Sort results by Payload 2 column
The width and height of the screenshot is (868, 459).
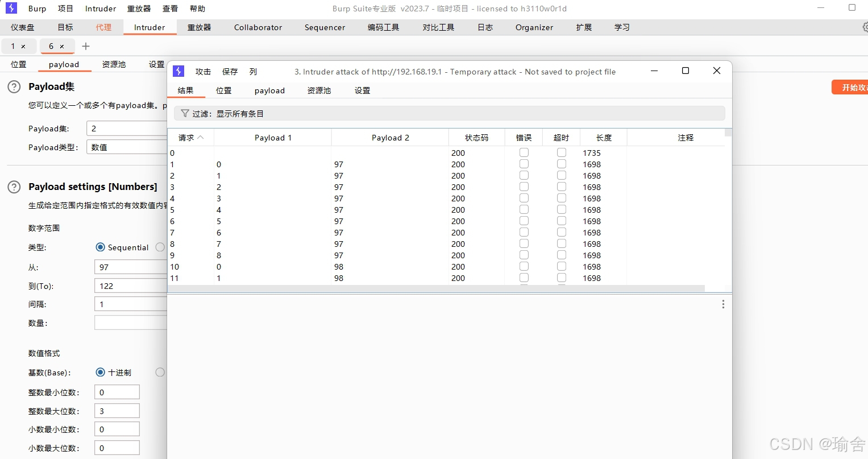click(x=390, y=138)
